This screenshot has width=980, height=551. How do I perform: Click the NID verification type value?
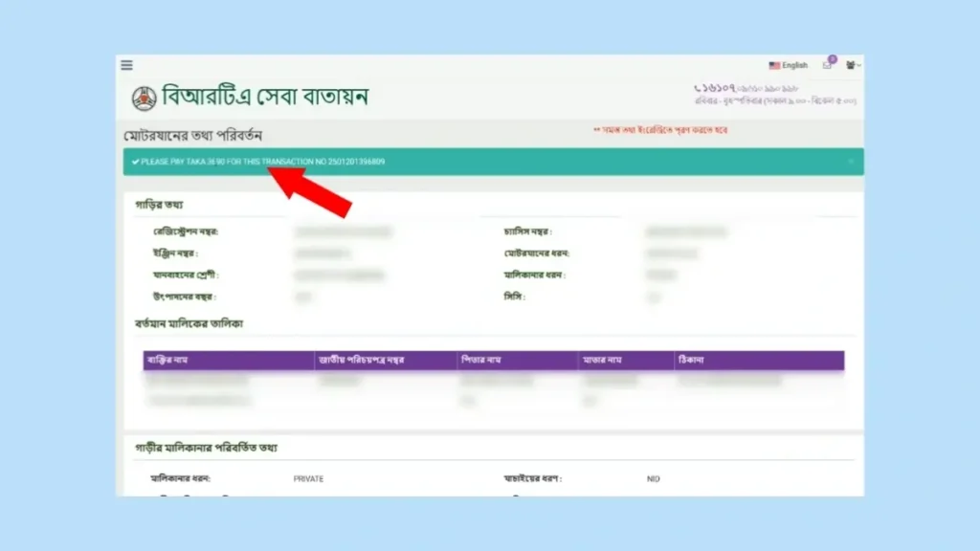pos(653,478)
